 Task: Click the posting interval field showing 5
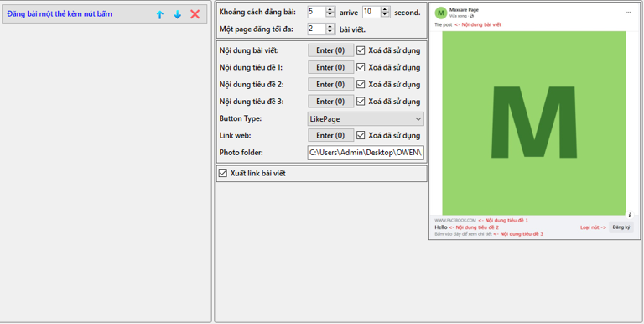(x=317, y=12)
